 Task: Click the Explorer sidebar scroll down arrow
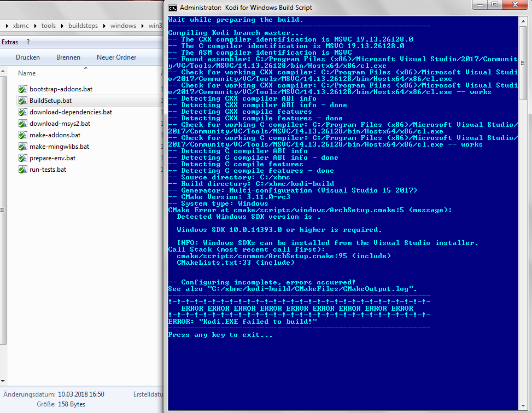point(3,381)
